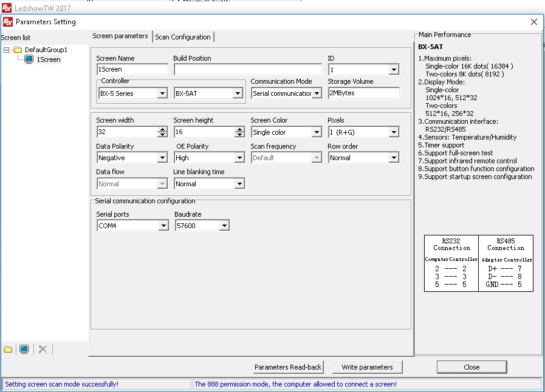Select 1Screen in the screen list

coord(49,59)
